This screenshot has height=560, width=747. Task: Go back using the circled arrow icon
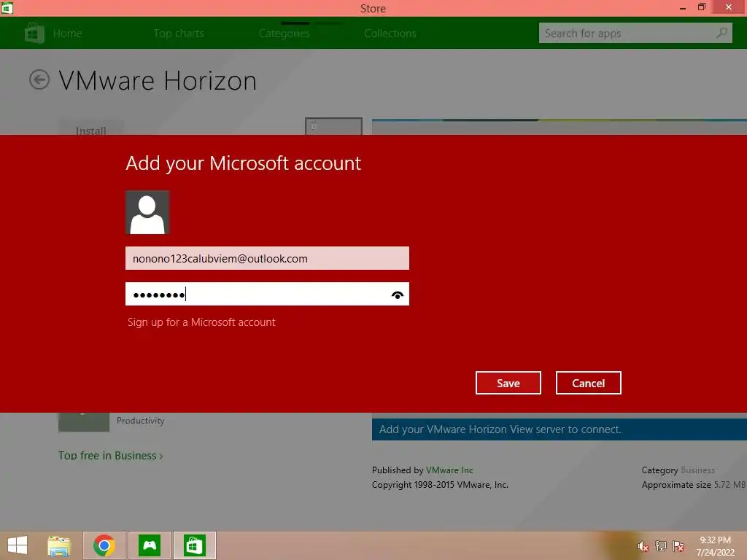(39, 79)
